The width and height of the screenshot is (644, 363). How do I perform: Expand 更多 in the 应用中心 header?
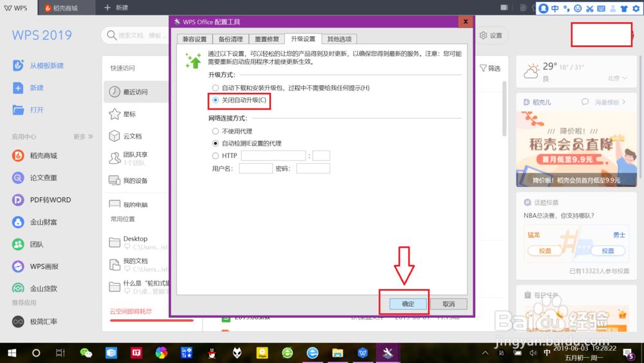coord(83,137)
